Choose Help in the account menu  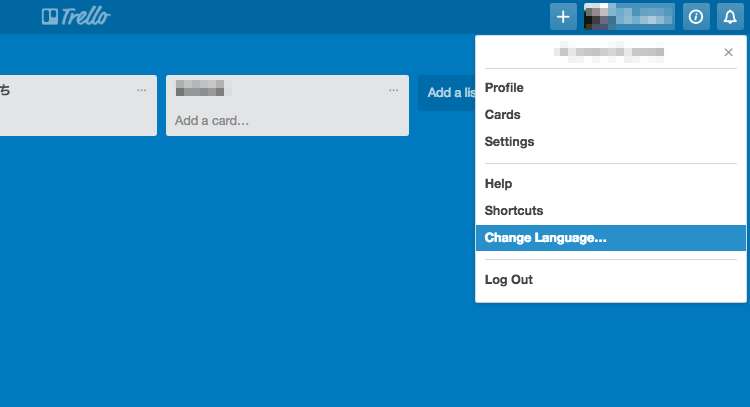(498, 184)
